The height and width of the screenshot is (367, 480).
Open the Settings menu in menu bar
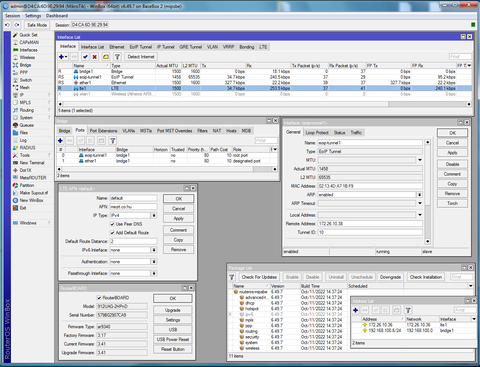click(x=33, y=16)
